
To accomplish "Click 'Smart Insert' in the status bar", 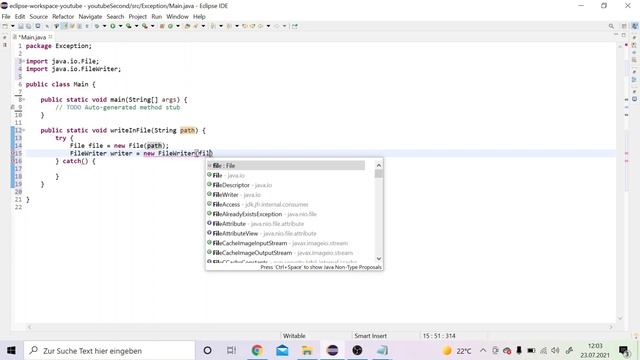I will click(370, 336).
